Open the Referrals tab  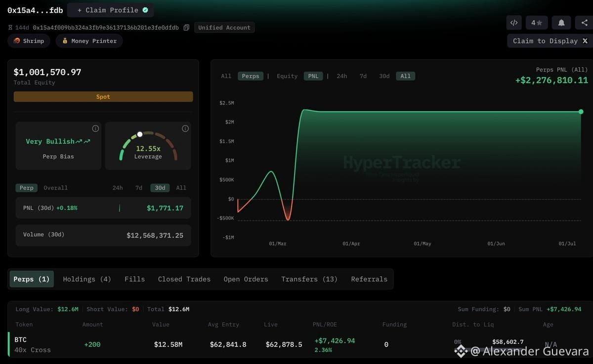point(369,279)
